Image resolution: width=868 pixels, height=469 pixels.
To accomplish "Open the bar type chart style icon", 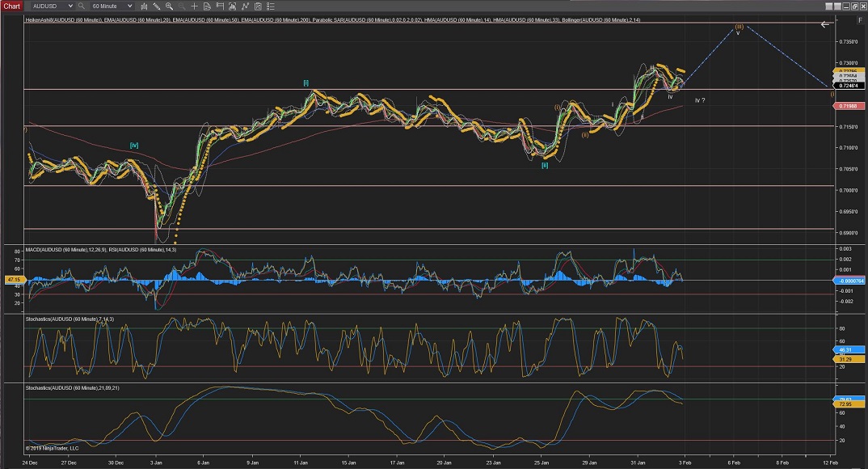I will [144, 6].
